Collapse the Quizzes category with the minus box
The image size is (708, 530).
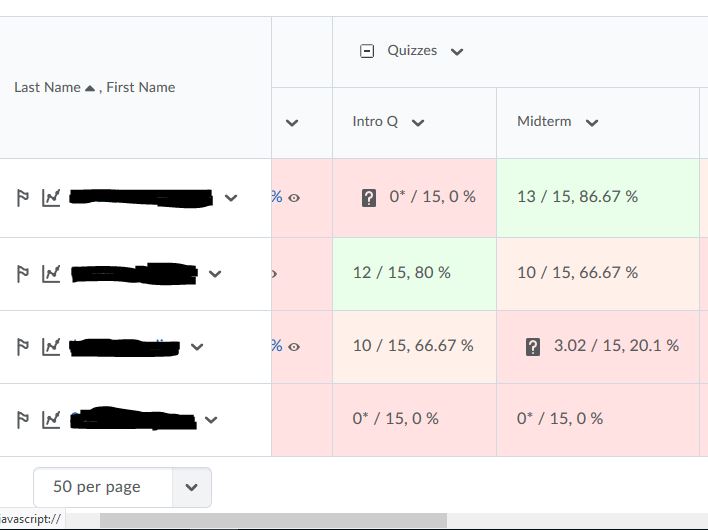tap(367, 51)
